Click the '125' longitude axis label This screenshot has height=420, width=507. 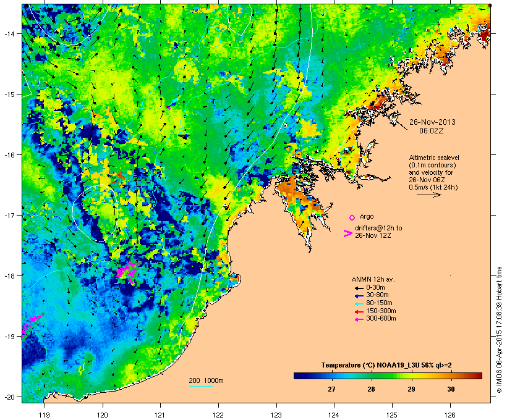(x=392, y=415)
